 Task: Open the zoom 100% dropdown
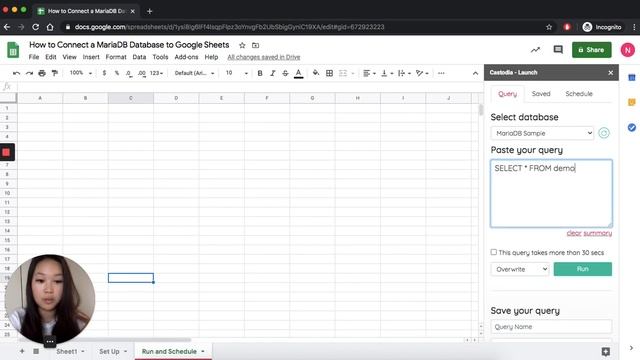80,73
